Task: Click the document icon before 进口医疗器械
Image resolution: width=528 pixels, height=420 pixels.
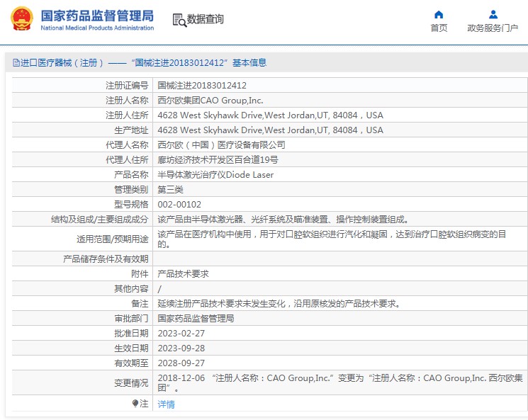Action: pos(16,62)
